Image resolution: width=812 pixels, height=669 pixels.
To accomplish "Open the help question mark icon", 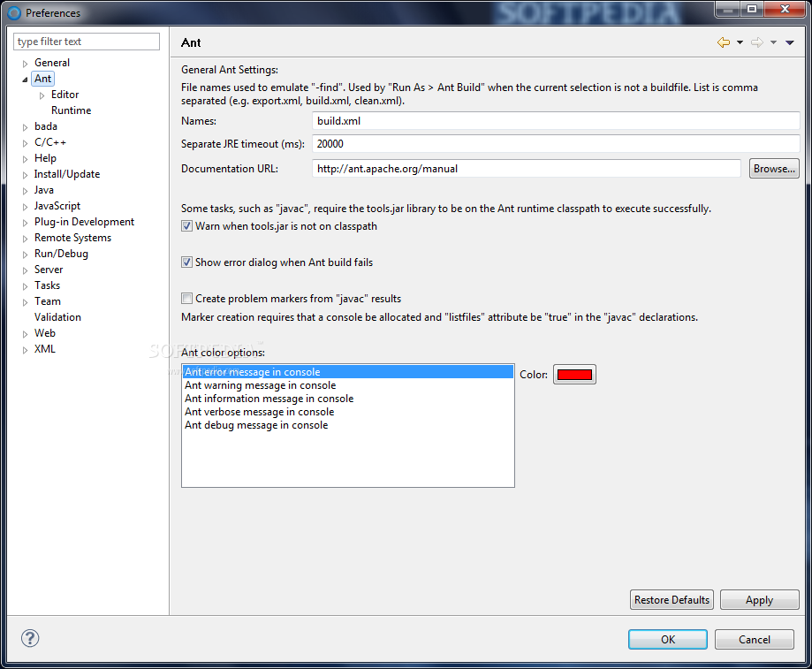I will 30,638.
